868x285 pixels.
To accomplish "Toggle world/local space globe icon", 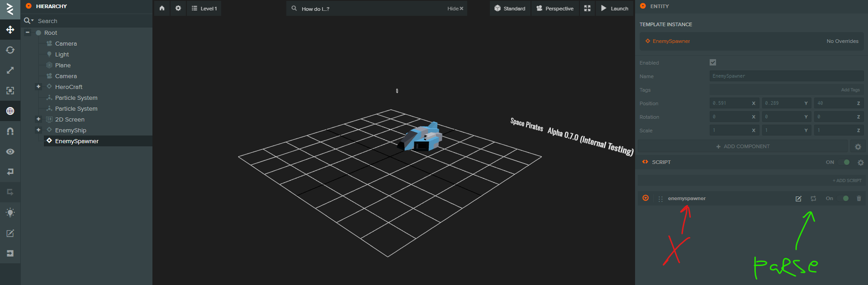I will tap(10, 111).
